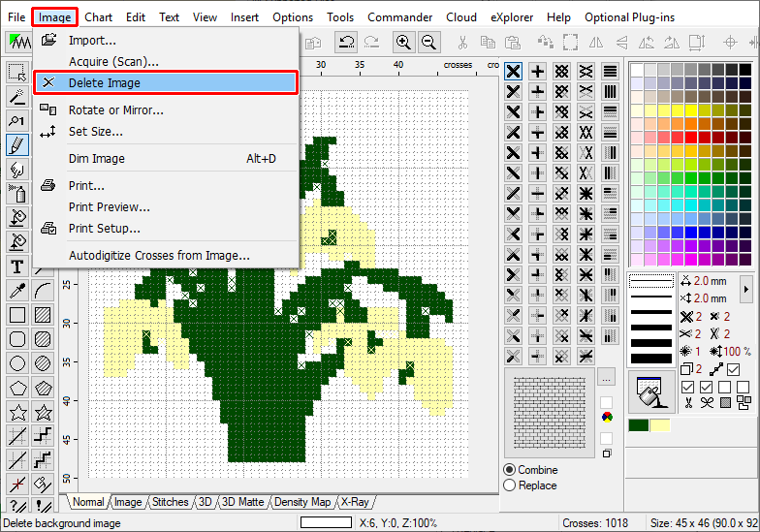Switch to the Density Map tab
The width and height of the screenshot is (760, 532).
(302, 502)
